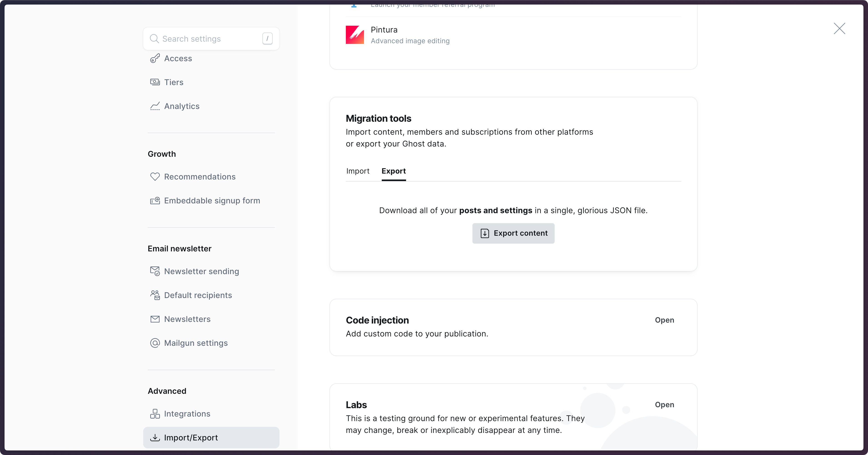Go to Newsletters in sidebar
The image size is (868, 455).
click(187, 319)
